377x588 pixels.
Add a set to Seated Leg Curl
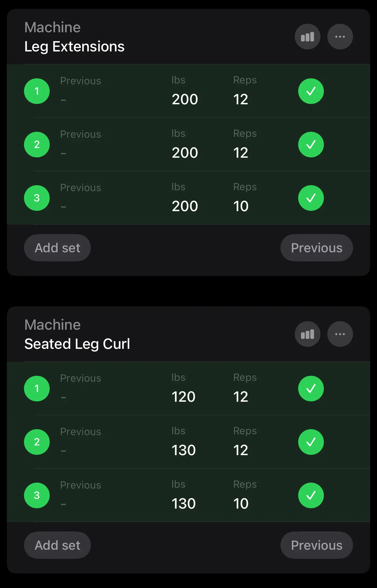pyautogui.click(x=57, y=545)
